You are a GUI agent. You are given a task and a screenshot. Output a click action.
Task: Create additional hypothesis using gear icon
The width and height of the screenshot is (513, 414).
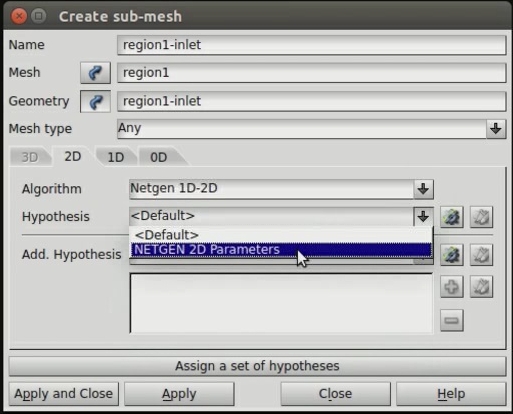[x=452, y=255]
